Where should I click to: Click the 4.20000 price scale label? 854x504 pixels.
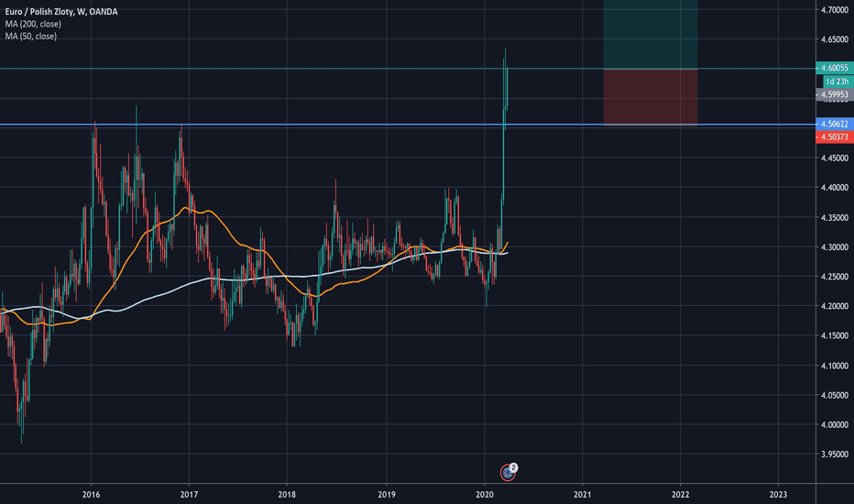tap(835, 306)
